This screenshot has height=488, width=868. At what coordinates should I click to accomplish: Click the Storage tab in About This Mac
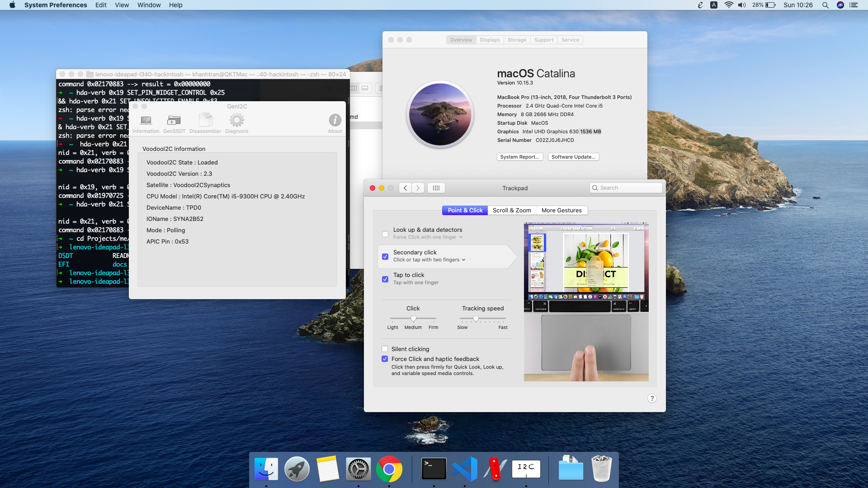point(516,40)
